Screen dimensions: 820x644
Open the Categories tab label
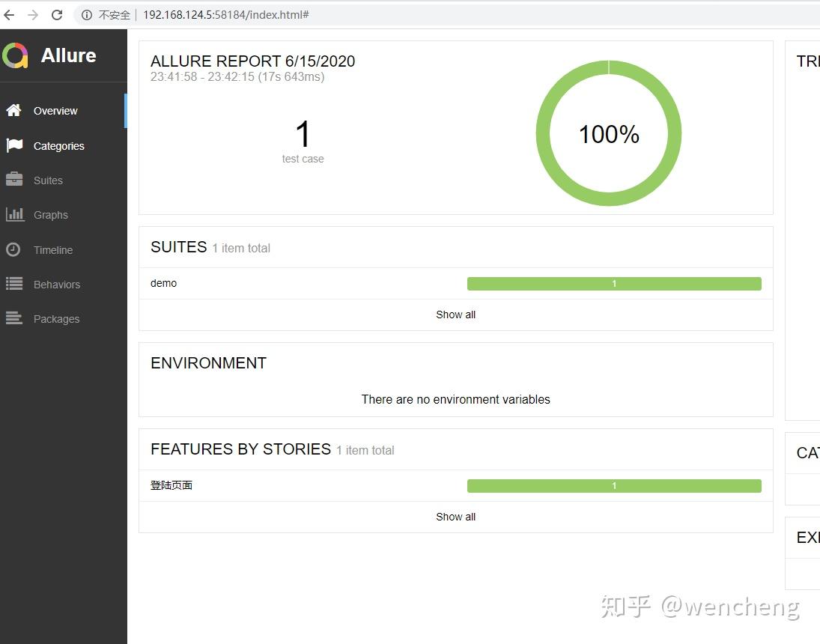click(58, 146)
